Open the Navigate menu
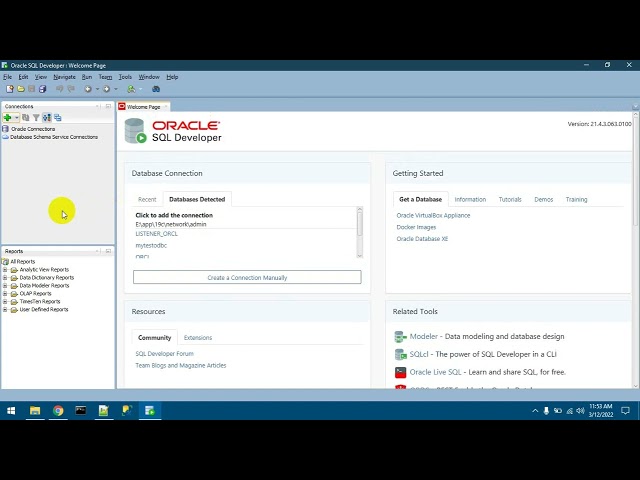 coord(64,77)
